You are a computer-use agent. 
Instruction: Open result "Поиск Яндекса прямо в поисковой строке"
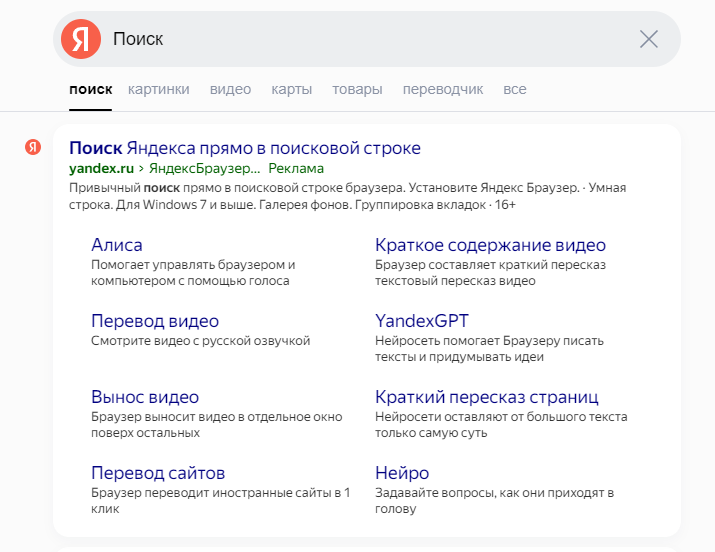pos(245,148)
